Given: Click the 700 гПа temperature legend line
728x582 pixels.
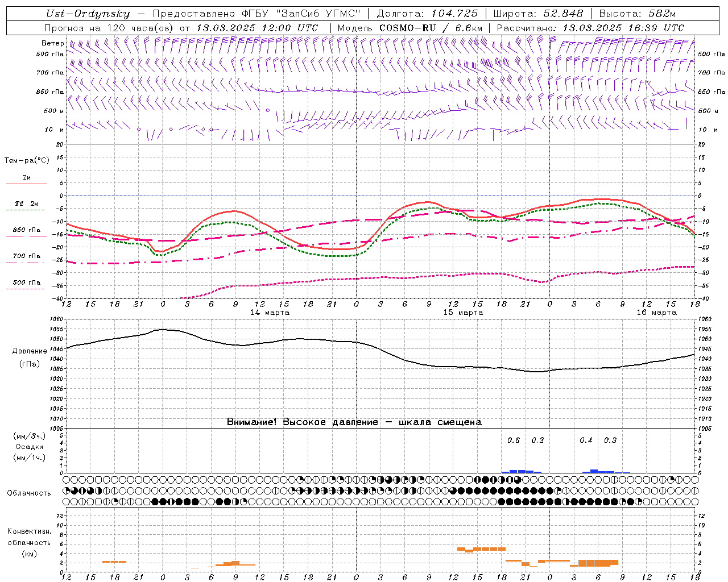Looking at the screenshot, I should coord(26,257).
